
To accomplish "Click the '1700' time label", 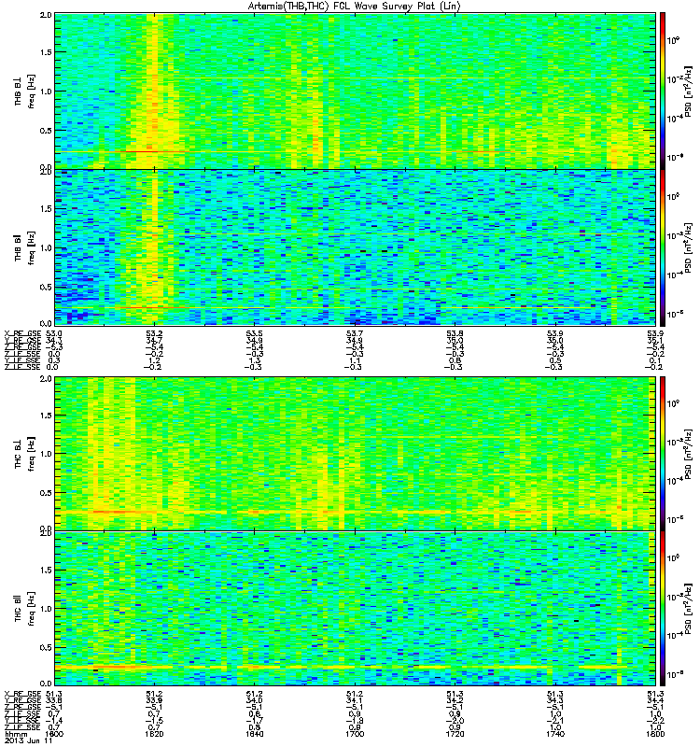I will coord(355,734).
